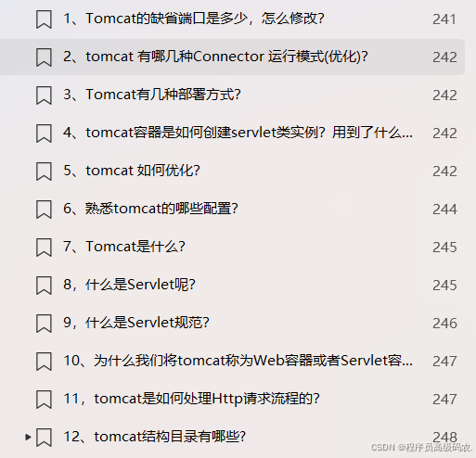Click bookmark icon beside item 1 Tomcat缺省端口
This screenshot has width=476, height=458.
(x=44, y=19)
